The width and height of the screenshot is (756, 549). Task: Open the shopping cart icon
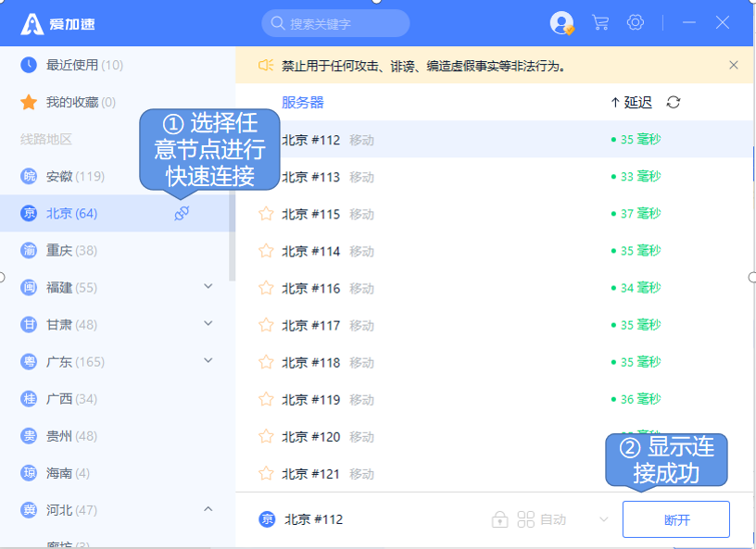pyautogui.click(x=600, y=23)
